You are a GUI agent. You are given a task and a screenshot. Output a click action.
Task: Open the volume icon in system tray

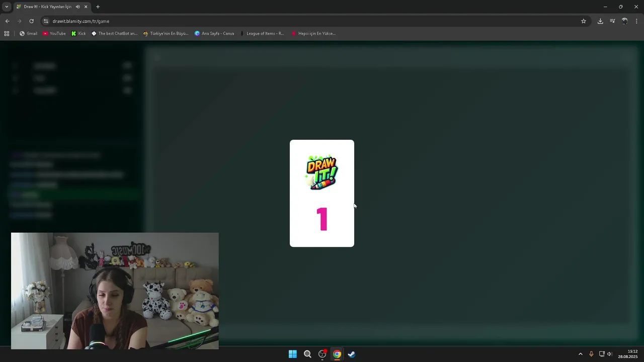pos(610,354)
